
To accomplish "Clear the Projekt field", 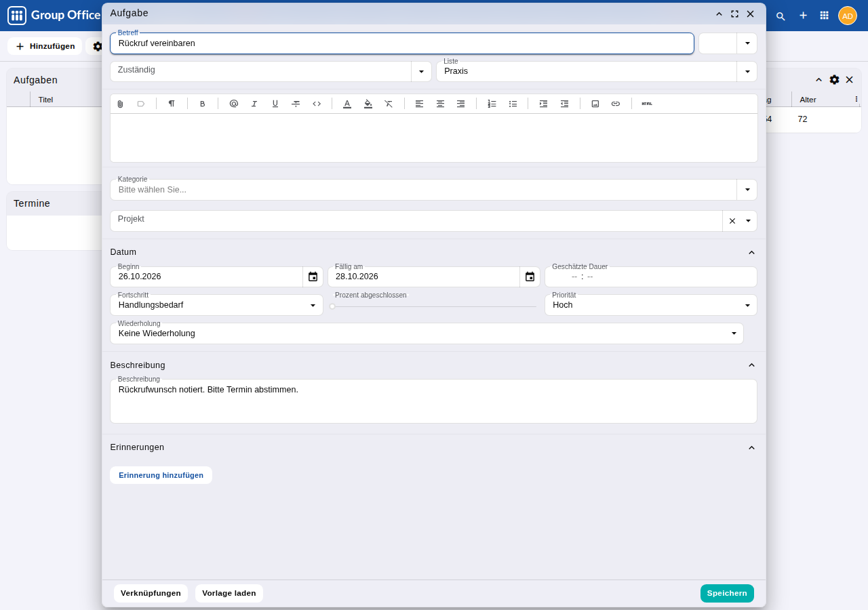I will tap(732, 221).
